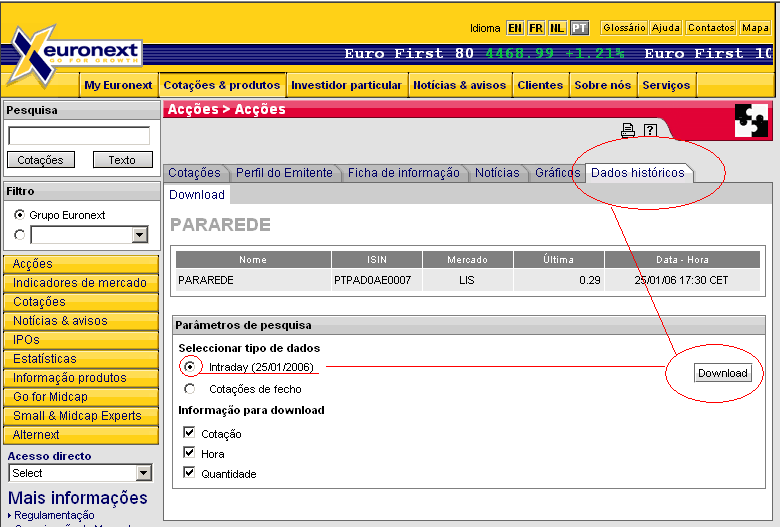Screen dimensions: 780x527
Task: Open Informação produtos in sidebar
Action: tap(81, 378)
